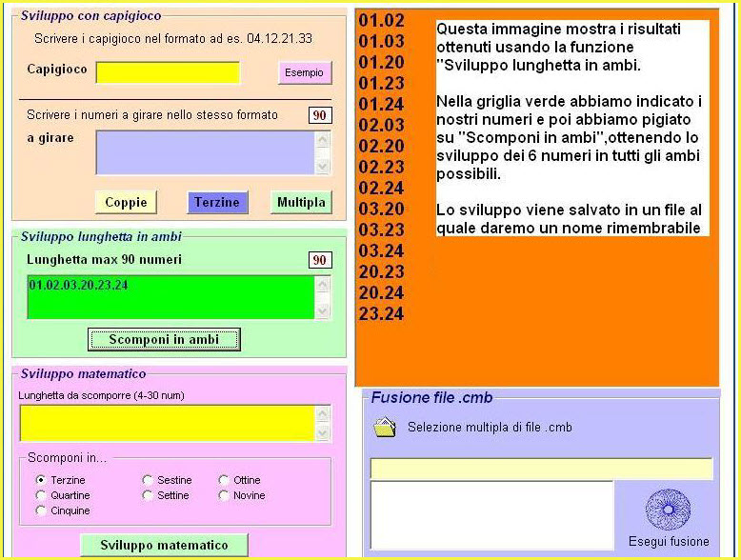Screen dimensions: 741x560
Task: Click the result ambo 20.23
Action: tap(381, 271)
